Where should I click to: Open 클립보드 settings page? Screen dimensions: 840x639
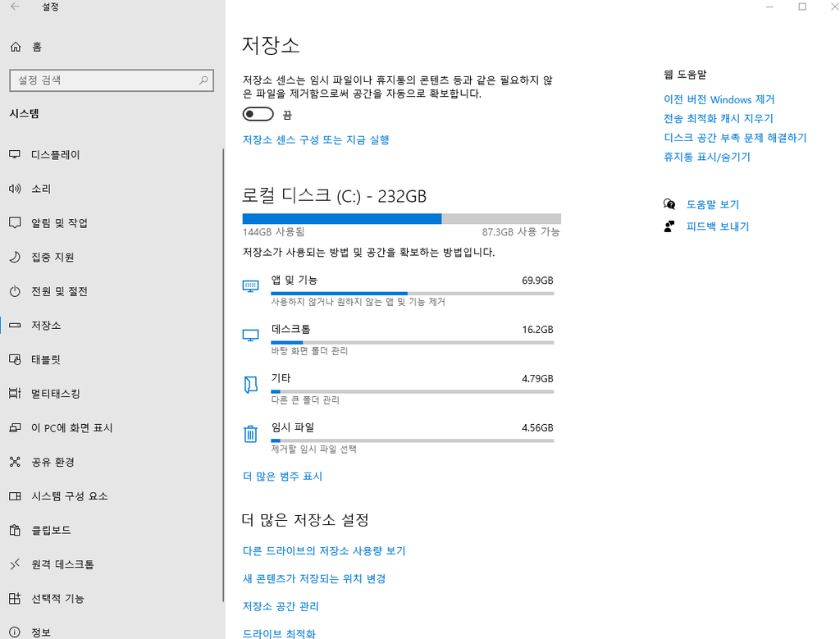click(112, 530)
